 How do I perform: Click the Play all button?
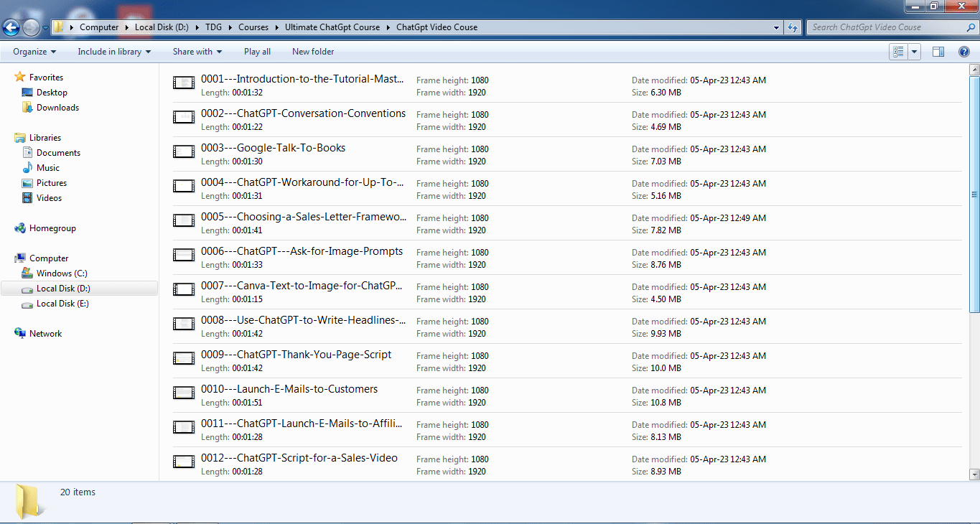(257, 52)
